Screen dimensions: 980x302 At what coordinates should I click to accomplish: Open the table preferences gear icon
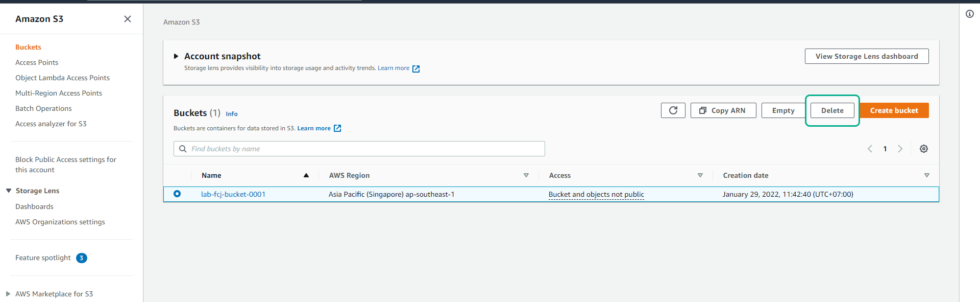pyautogui.click(x=923, y=149)
